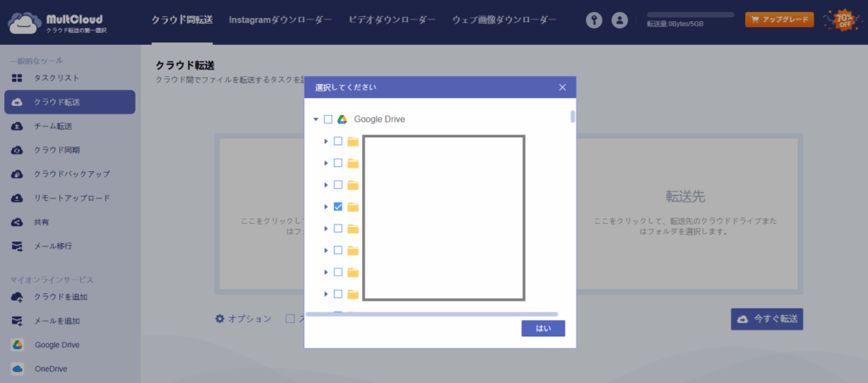The image size is (868, 383).
Task: Check the Google Drive root checkbox
Action: [x=328, y=119]
